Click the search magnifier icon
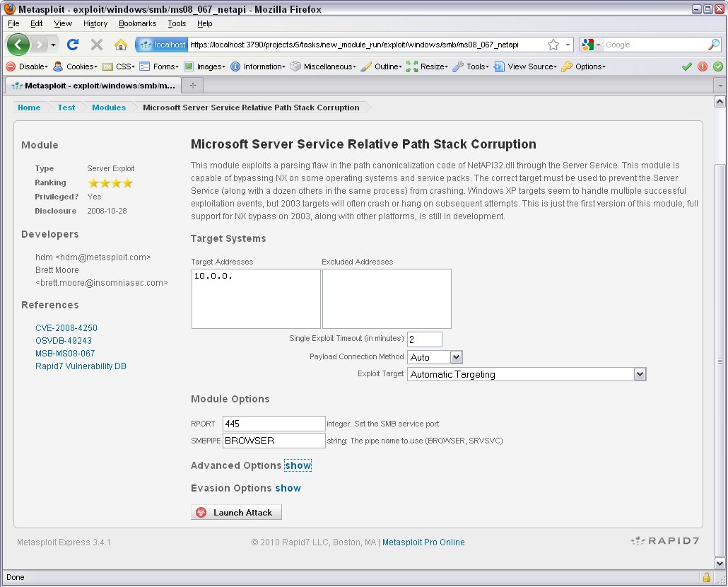This screenshot has height=587, width=728. click(714, 45)
